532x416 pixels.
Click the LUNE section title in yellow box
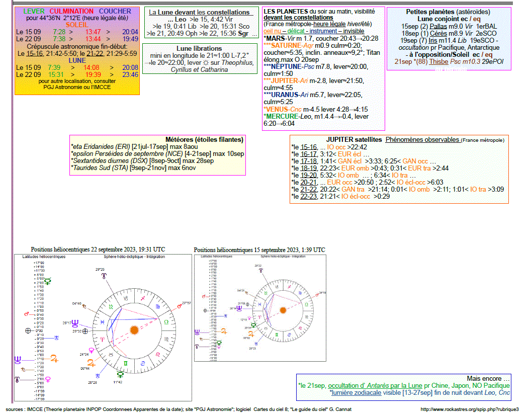click(x=77, y=61)
